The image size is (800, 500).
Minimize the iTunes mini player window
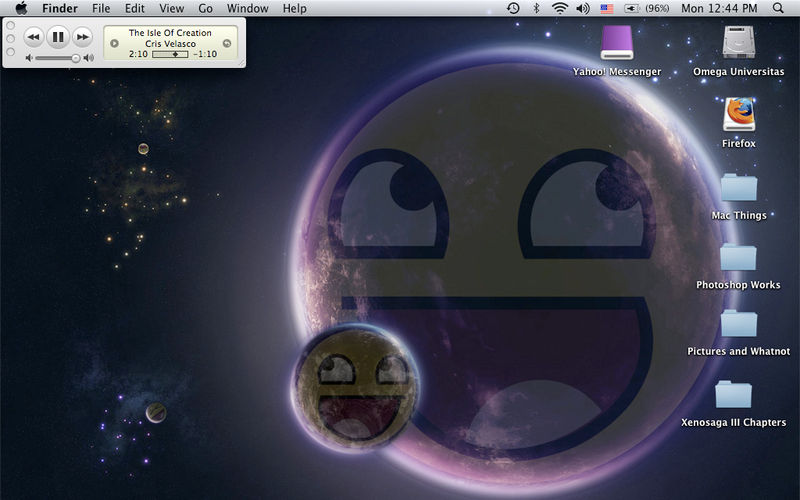pyautogui.click(x=10, y=38)
